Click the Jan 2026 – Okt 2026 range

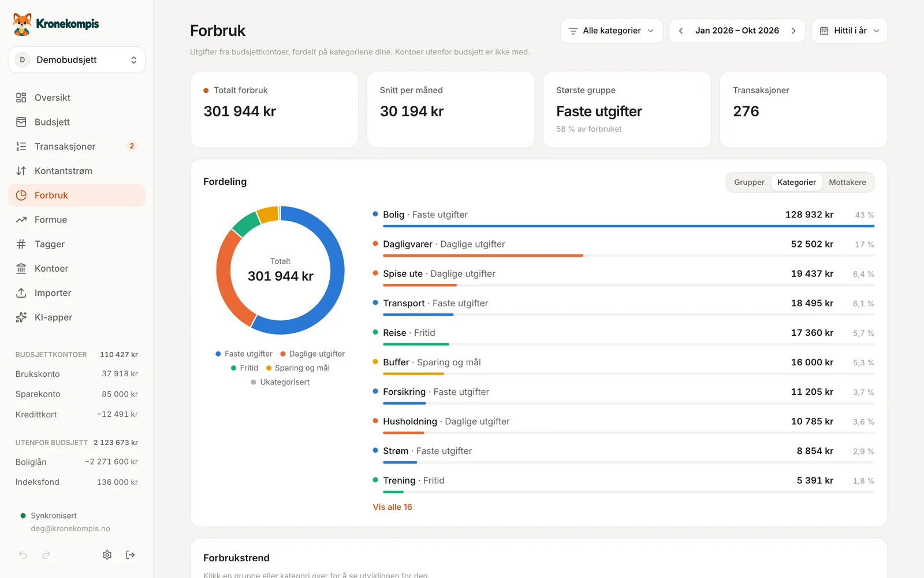pyautogui.click(x=737, y=31)
